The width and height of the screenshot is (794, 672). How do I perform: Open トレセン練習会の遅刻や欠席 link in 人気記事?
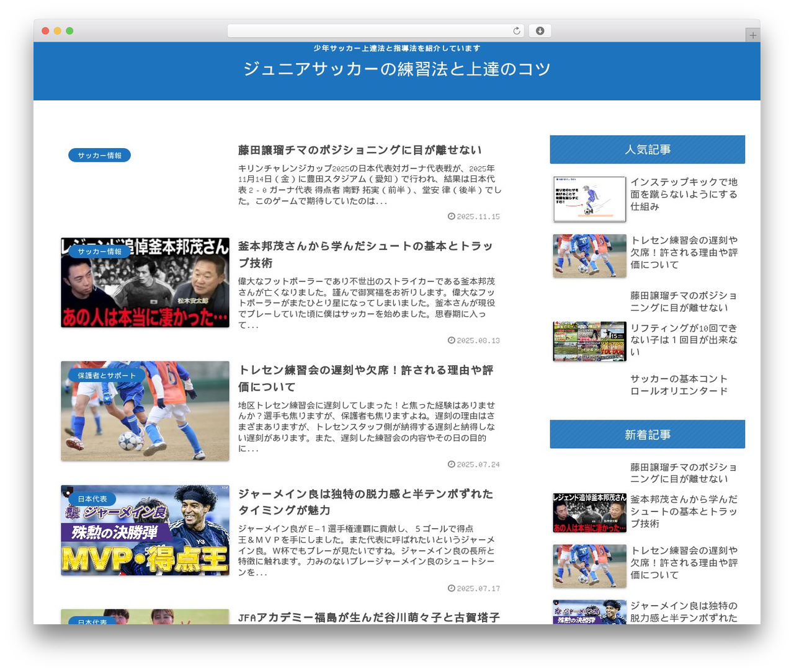coord(684,252)
